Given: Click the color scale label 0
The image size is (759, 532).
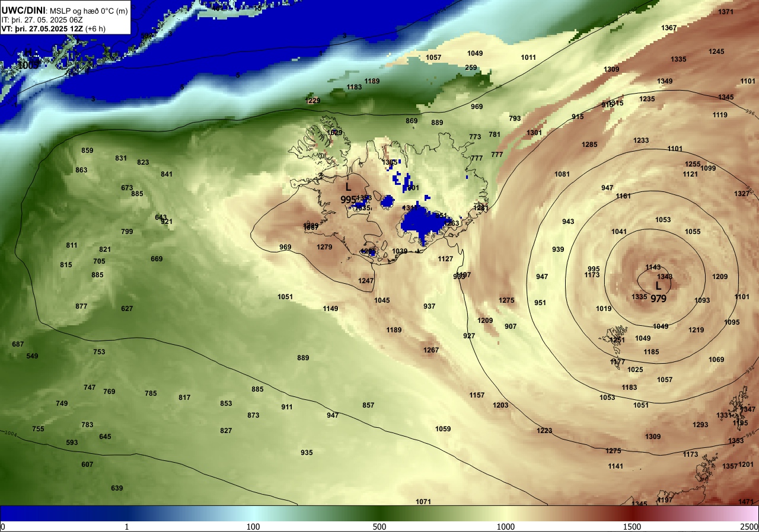Looking at the screenshot, I should [x=3, y=527].
